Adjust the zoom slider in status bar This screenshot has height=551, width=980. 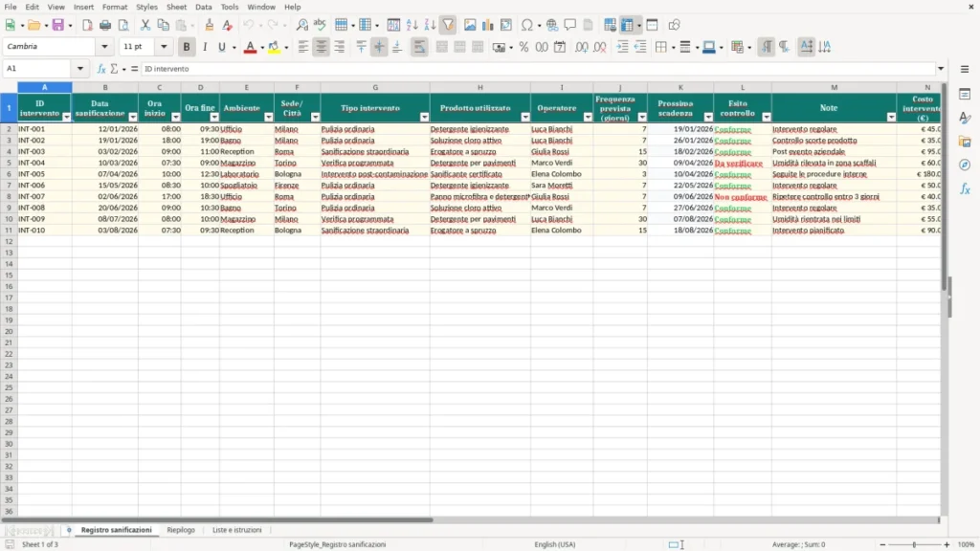[914, 544]
